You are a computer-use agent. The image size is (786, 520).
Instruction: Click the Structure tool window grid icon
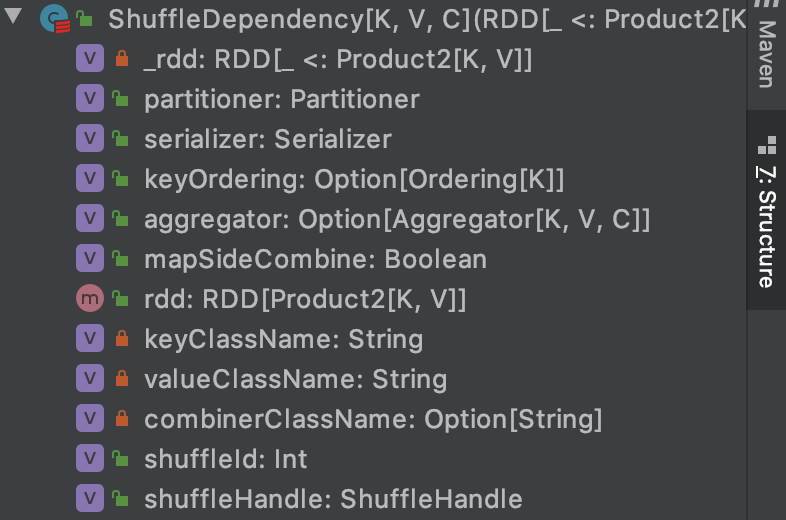click(767, 145)
